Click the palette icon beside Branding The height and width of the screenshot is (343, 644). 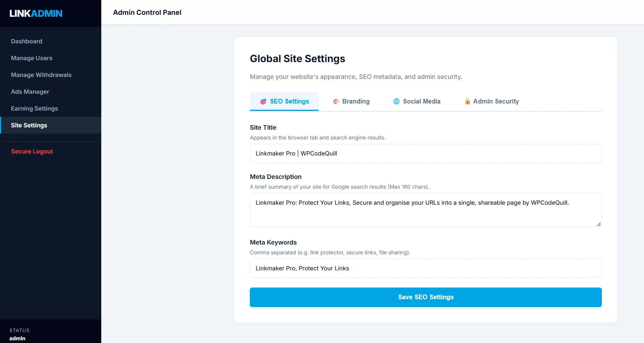pyautogui.click(x=336, y=102)
